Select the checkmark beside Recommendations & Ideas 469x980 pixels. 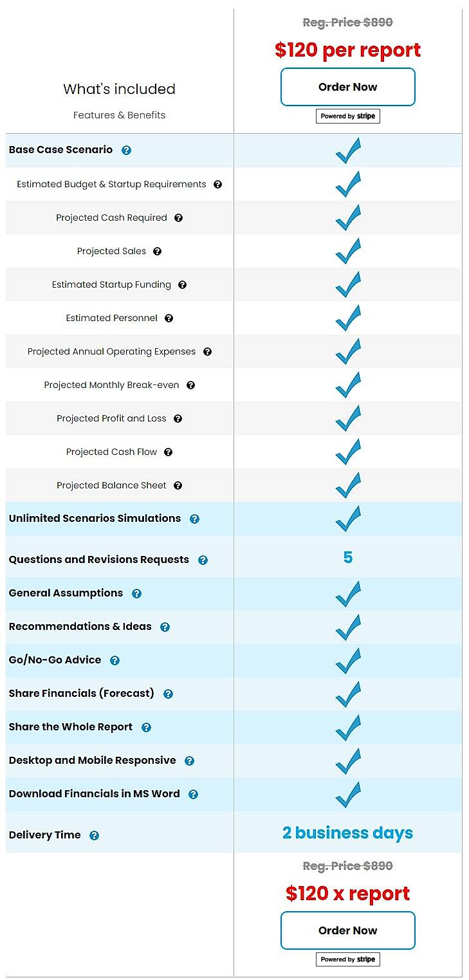348,627
